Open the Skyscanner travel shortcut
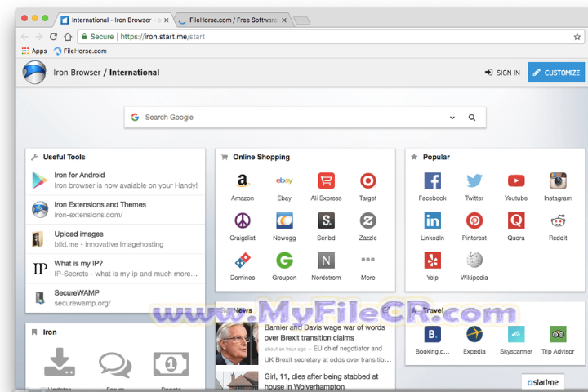Screen dimensions: 588x392 [x=516, y=341]
